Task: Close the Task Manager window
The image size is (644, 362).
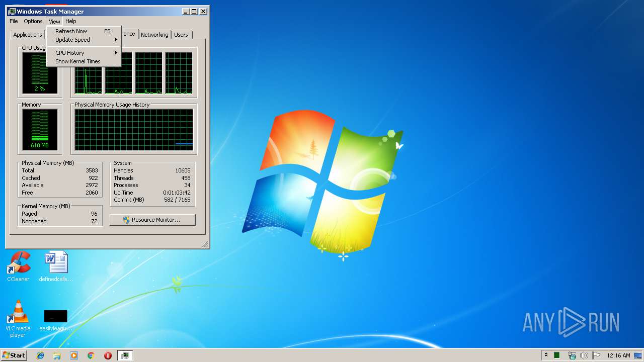Action: click(x=203, y=11)
